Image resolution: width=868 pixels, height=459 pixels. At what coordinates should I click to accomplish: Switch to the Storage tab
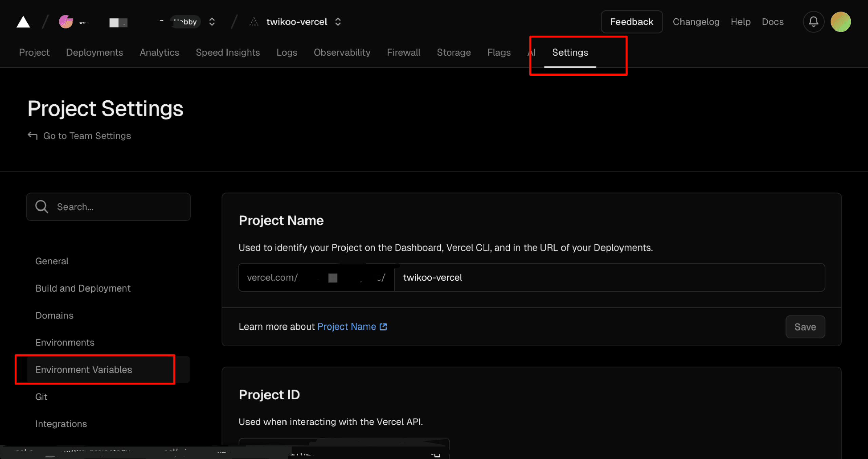pos(454,52)
